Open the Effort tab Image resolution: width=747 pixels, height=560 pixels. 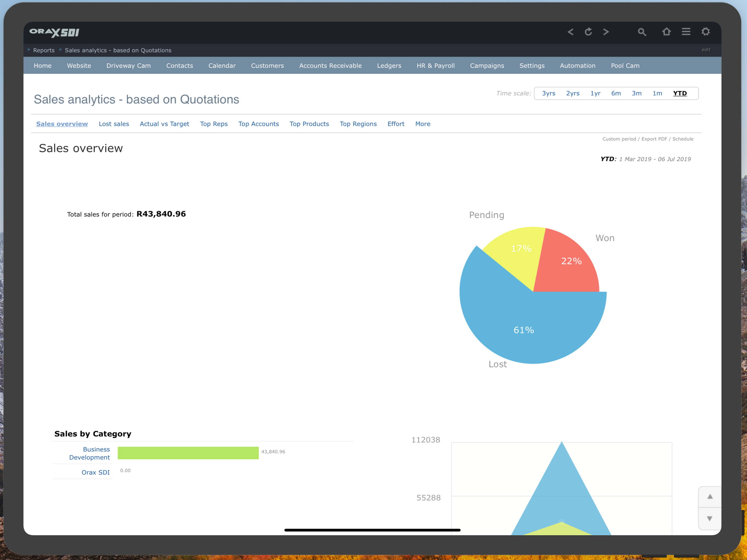pyautogui.click(x=396, y=124)
